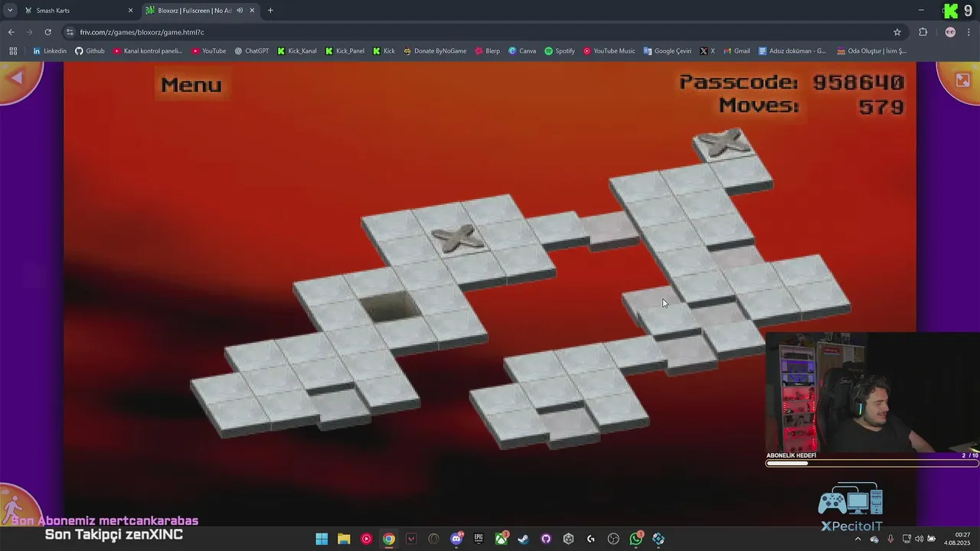Viewport: 980px width, 551px height.
Task: Open the X bookmark
Action: [x=707, y=51]
